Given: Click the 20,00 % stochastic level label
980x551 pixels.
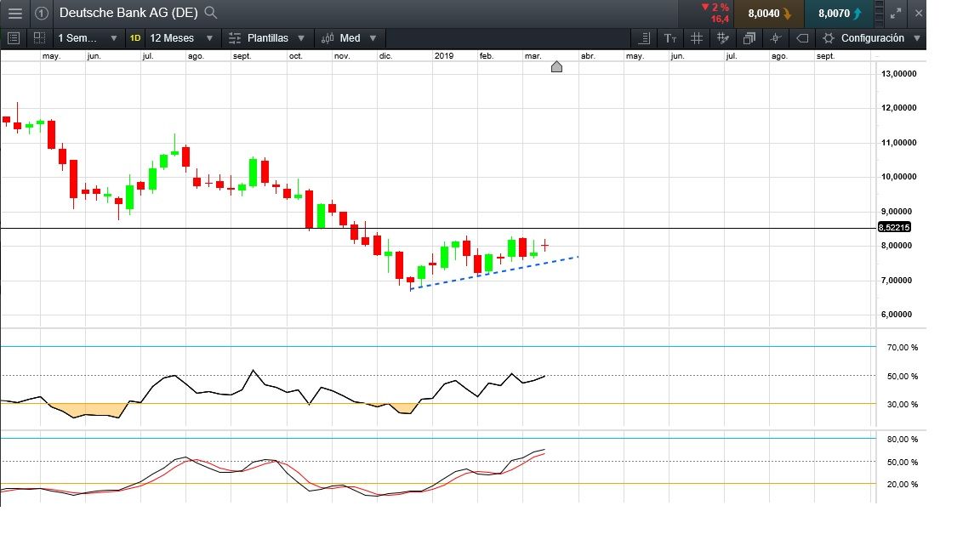Looking at the screenshot, I should pyautogui.click(x=903, y=484).
